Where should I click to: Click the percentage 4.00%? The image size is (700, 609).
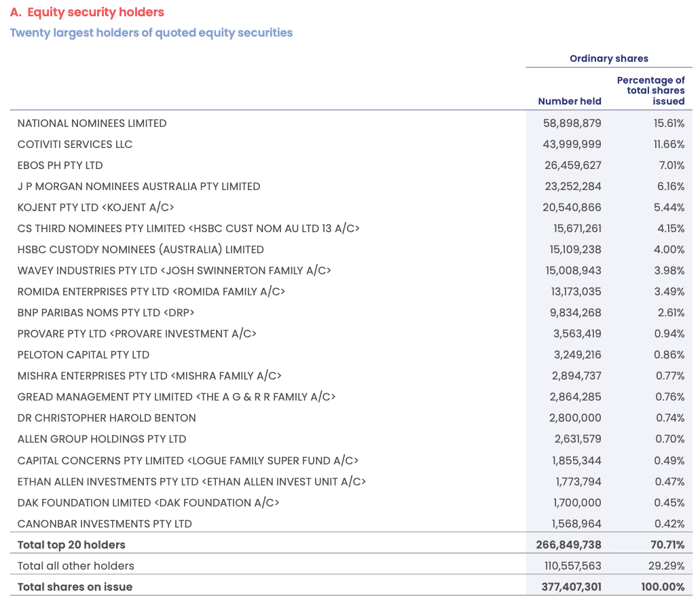click(669, 250)
